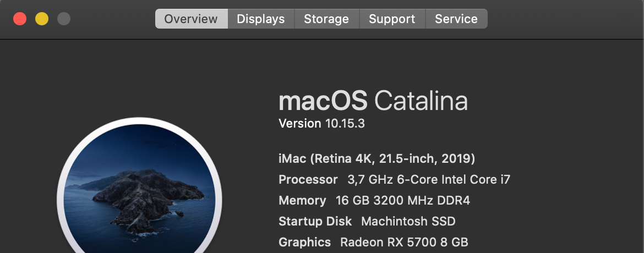
Task: Click the Graphics label
Action: 304,243
